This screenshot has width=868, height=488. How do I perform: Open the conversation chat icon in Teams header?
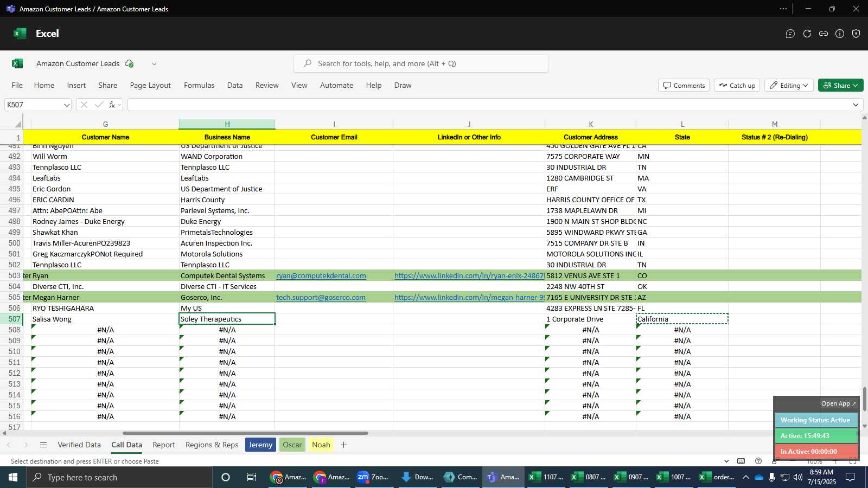790,34
